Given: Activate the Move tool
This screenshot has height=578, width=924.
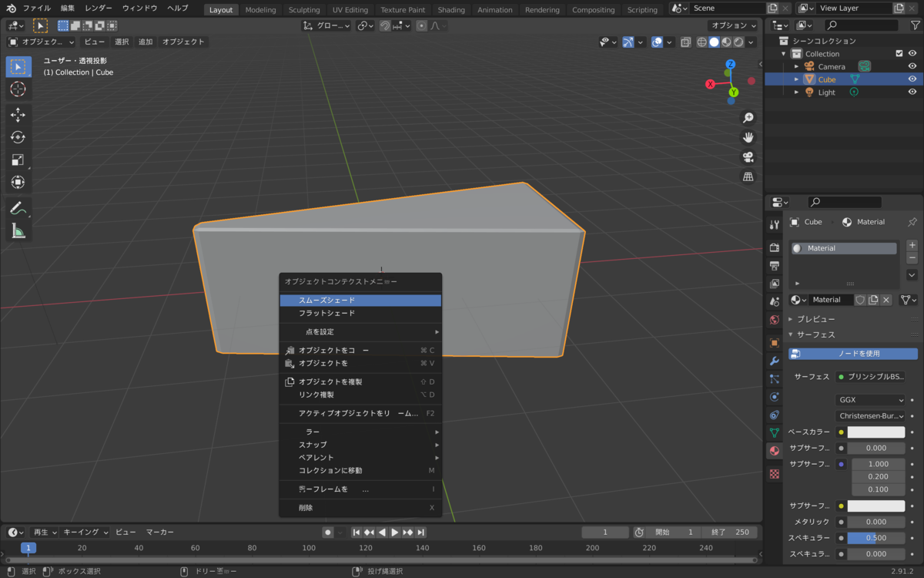Looking at the screenshot, I should pos(18,115).
